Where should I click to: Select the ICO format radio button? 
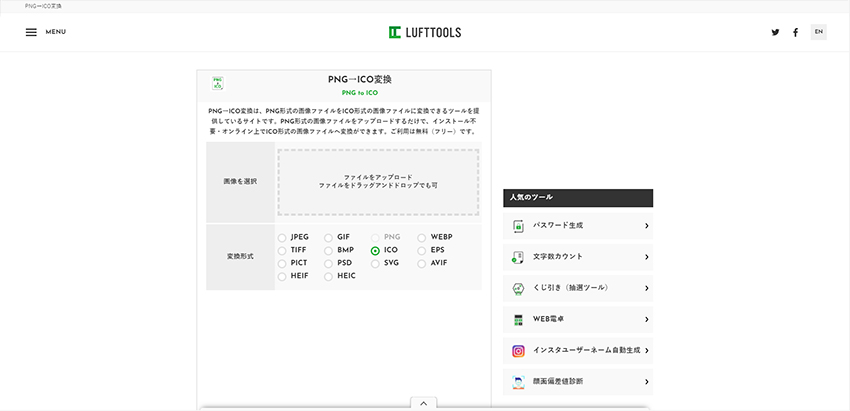(375, 251)
